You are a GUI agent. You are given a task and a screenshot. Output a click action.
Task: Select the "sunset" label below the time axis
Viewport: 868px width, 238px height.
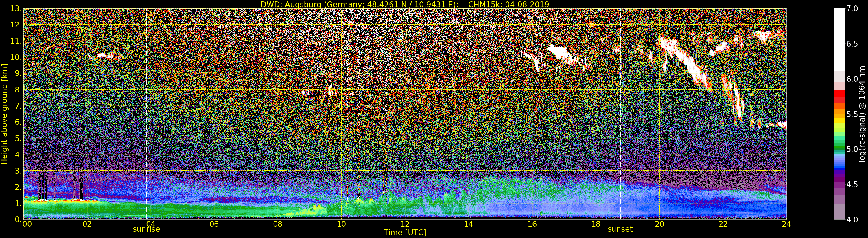tap(620, 229)
